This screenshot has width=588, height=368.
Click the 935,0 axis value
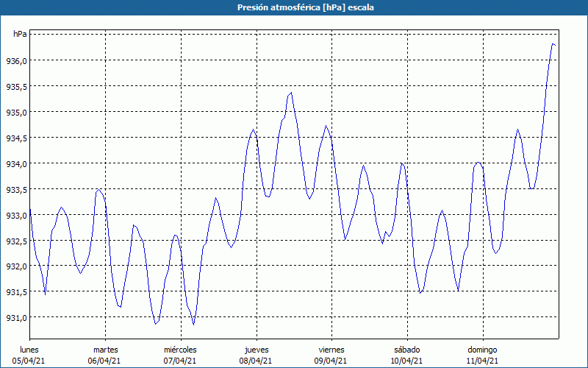(17, 113)
